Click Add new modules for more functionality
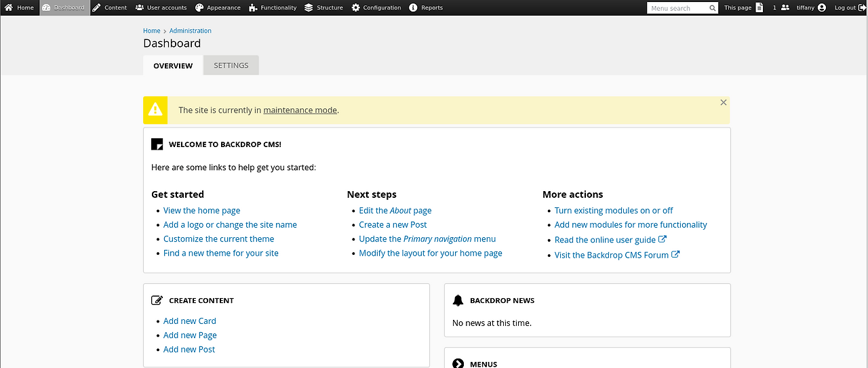 click(631, 225)
